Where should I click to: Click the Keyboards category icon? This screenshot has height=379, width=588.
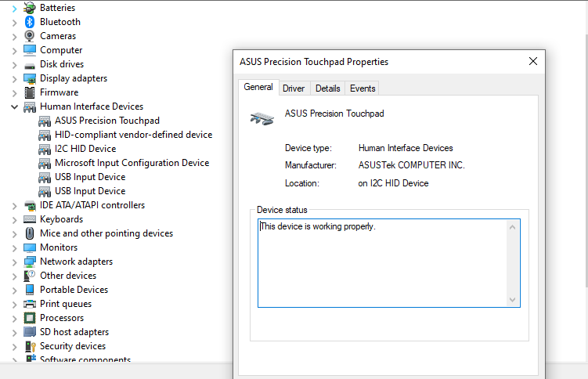coord(30,219)
